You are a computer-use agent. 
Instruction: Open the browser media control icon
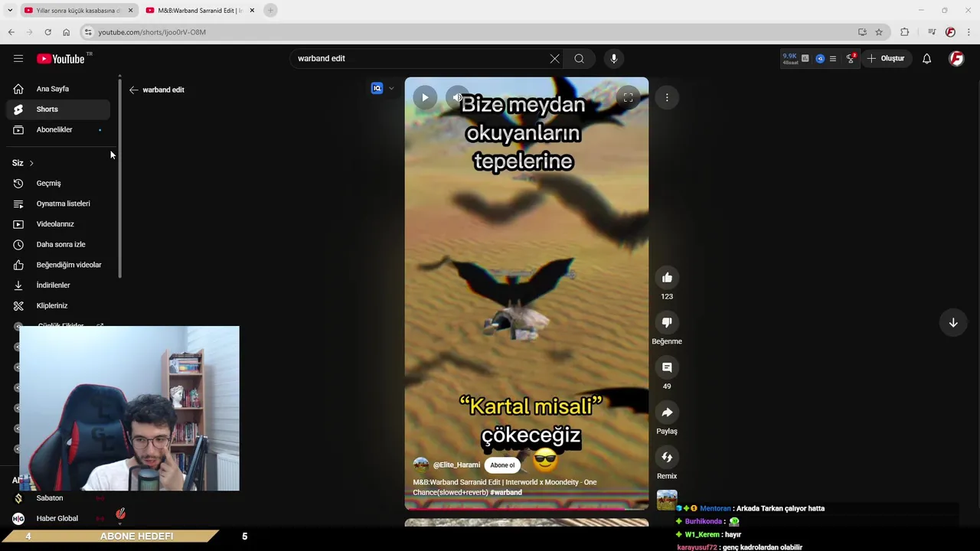point(932,32)
